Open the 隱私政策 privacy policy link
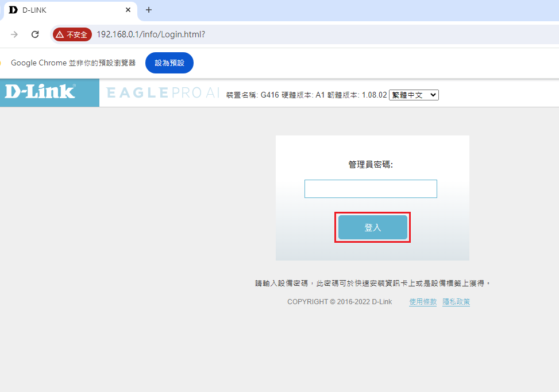 [x=456, y=302]
